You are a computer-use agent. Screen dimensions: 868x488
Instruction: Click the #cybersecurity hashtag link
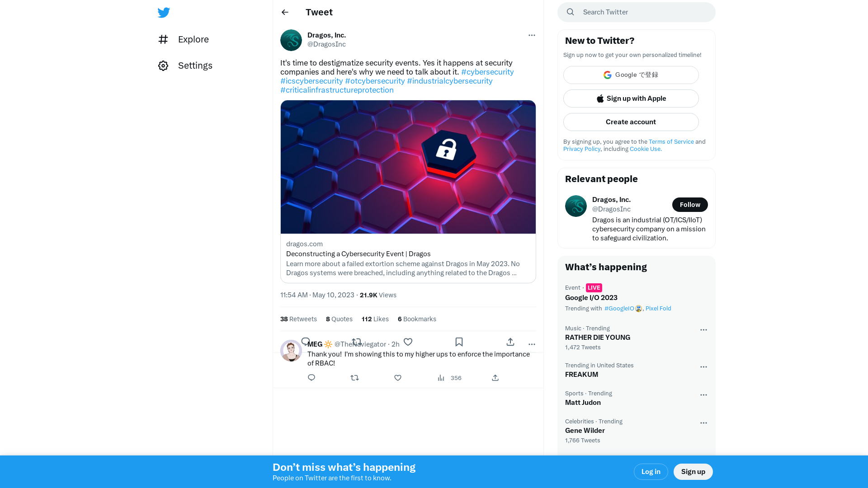coord(487,71)
